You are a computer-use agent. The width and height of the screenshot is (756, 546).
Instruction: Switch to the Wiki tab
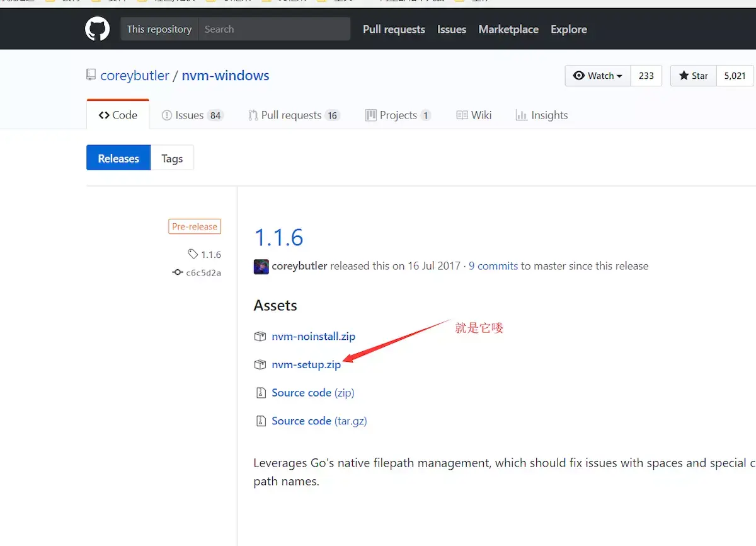pyautogui.click(x=474, y=115)
